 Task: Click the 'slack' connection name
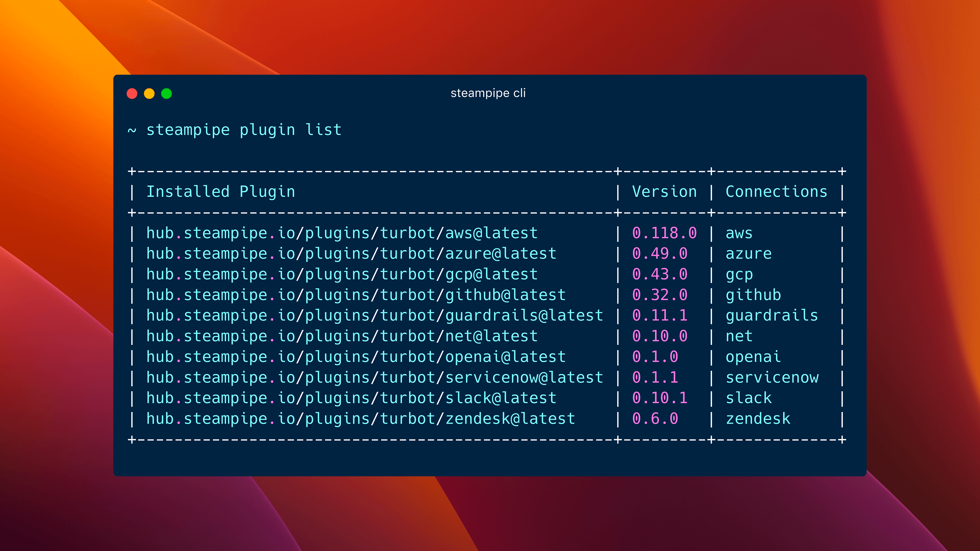[x=748, y=398]
